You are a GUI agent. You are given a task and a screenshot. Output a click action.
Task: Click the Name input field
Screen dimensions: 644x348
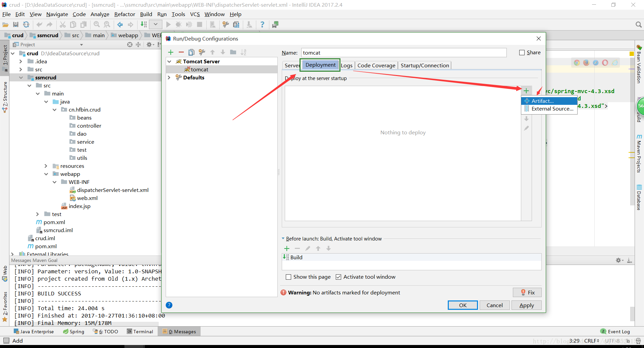pyautogui.click(x=404, y=53)
